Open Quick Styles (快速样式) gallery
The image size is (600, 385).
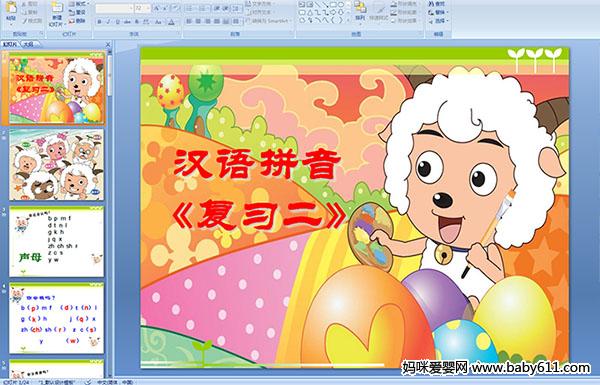click(379, 11)
